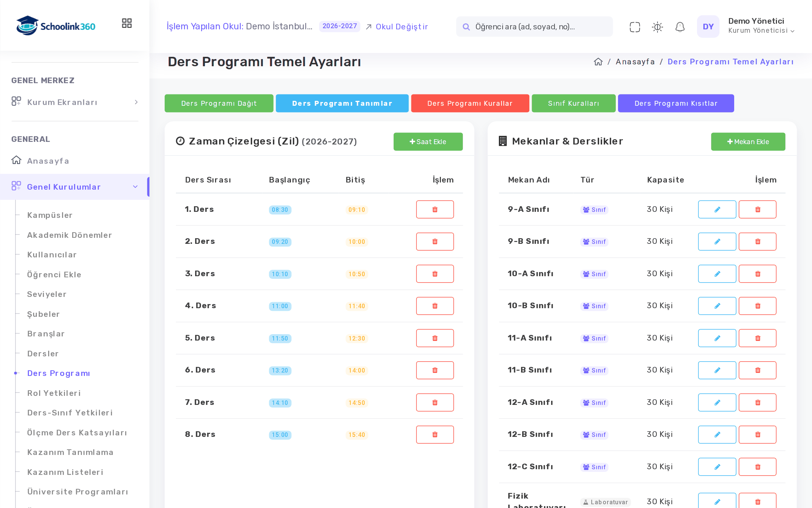Delete the 4. Ders time slot

435,306
